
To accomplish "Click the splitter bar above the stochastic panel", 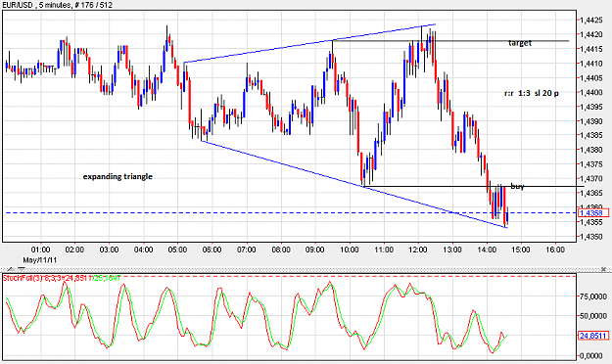I will pos(306,269).
